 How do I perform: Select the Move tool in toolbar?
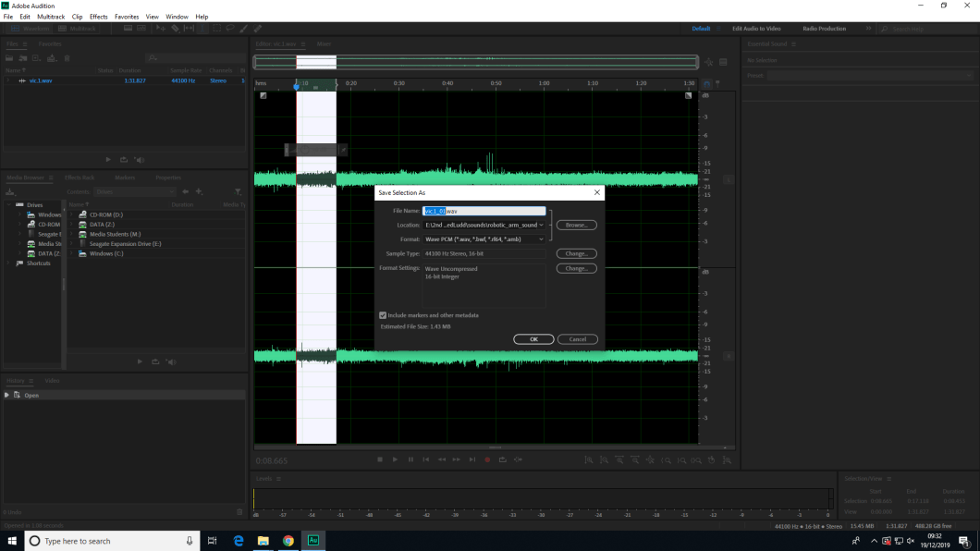[161, 28]
